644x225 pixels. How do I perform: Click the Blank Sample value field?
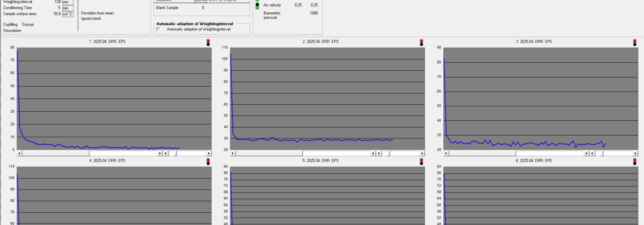tap(203, 8)
